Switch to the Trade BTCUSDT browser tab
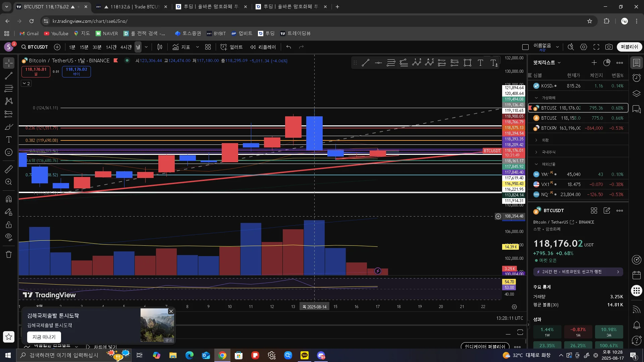Viewport: 644px width, 362px height. [x=131, y=7]
